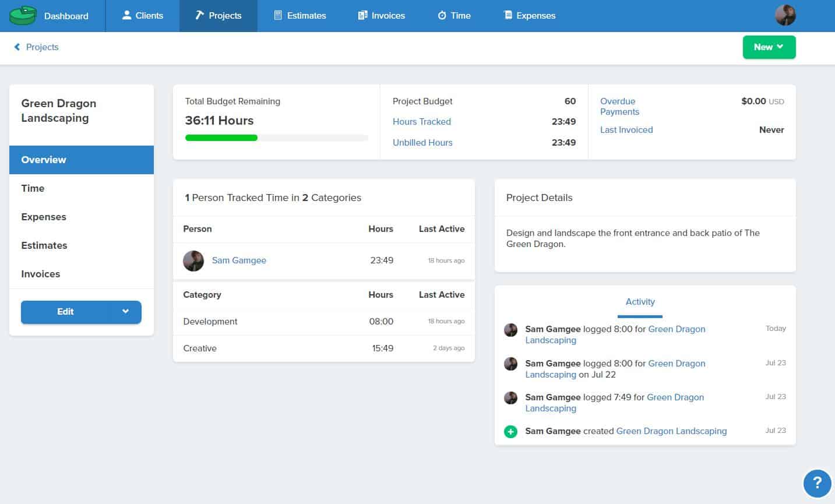This screenshot has width=835, height=504.
Task: Click the Development hours value 08:00
Action: tap(382, 322)
